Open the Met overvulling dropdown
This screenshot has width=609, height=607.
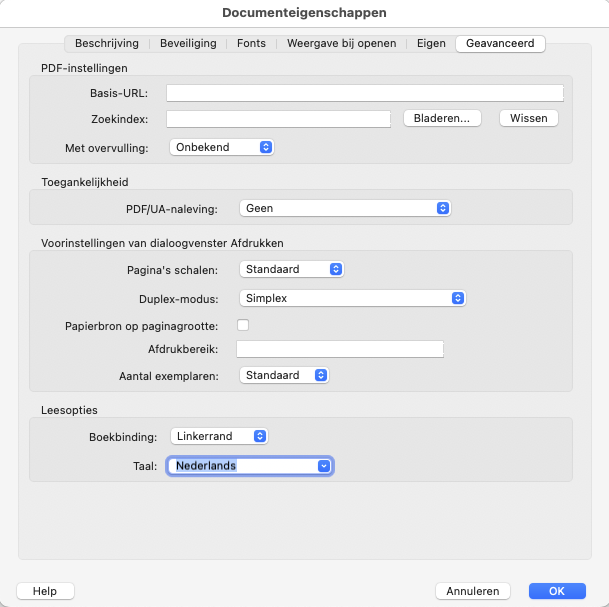[222, 147]
